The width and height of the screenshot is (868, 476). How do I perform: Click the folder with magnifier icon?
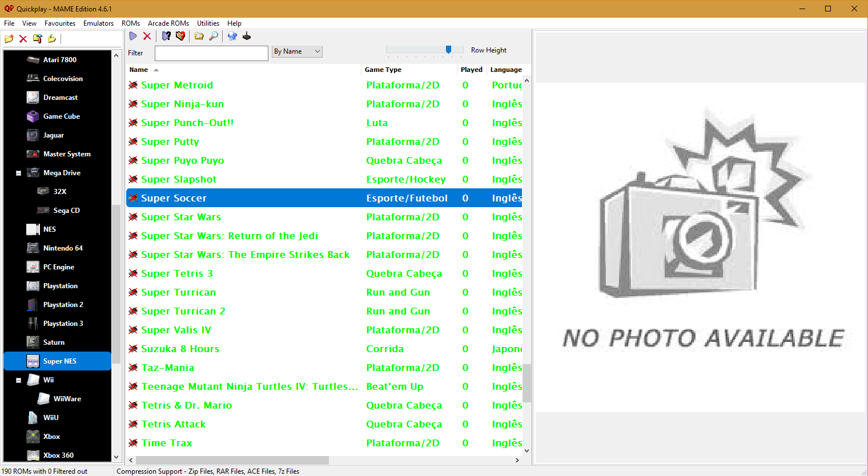coord(199,36)
